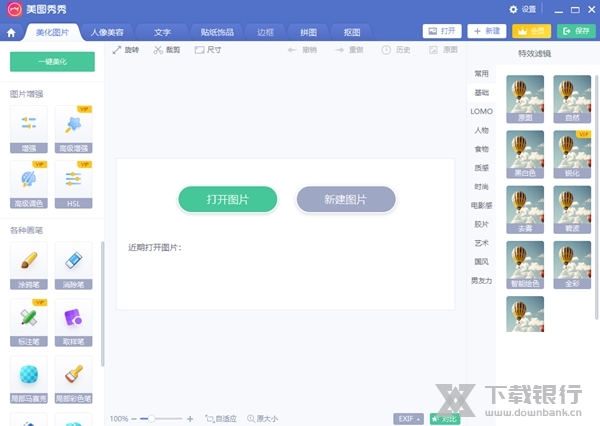The height and width of the screenshot is (426, 600).
Task: Click the left panel vertical scrollbar
Action: [102, 304]
